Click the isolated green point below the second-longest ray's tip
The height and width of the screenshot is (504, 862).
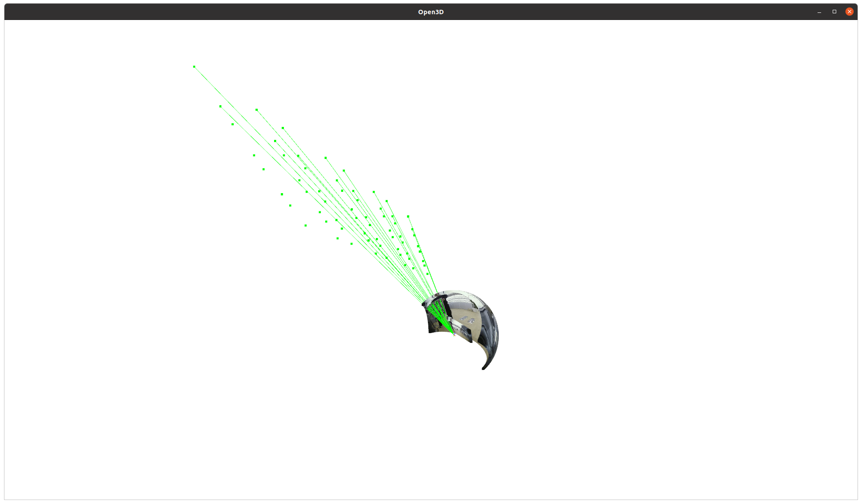tap(232, 124)
